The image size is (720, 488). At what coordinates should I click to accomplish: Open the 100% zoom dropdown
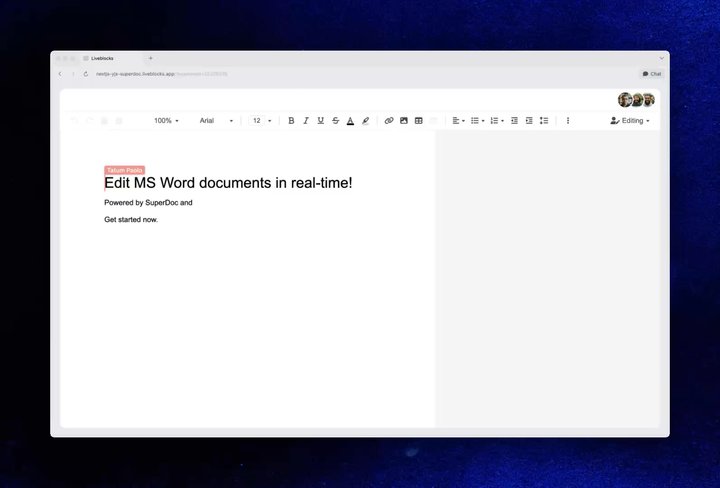coord(166,121)
